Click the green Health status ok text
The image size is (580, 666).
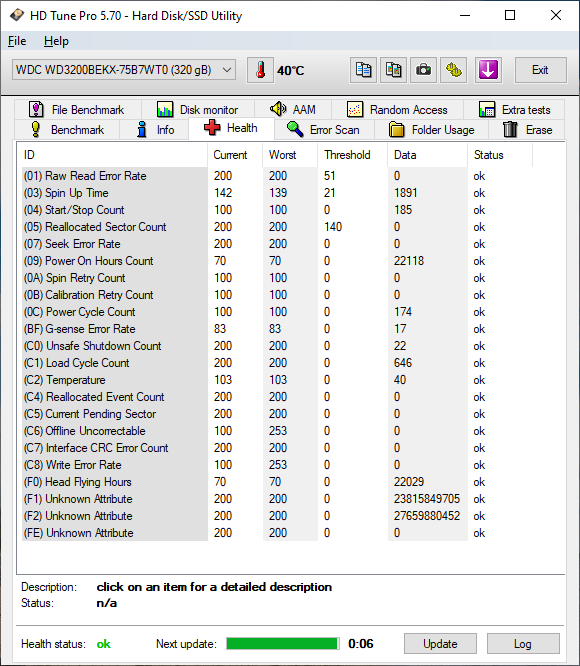pos(104,644)
